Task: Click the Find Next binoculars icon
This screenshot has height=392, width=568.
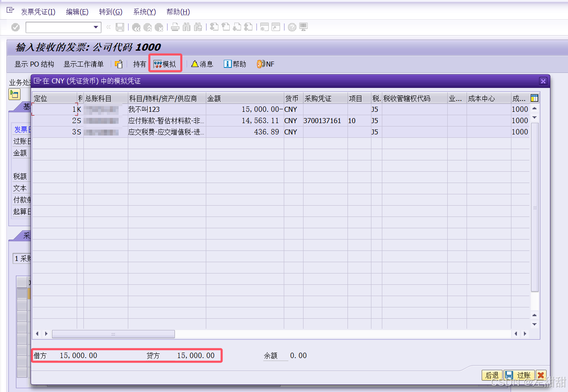Action: click(x=198, y=27)
